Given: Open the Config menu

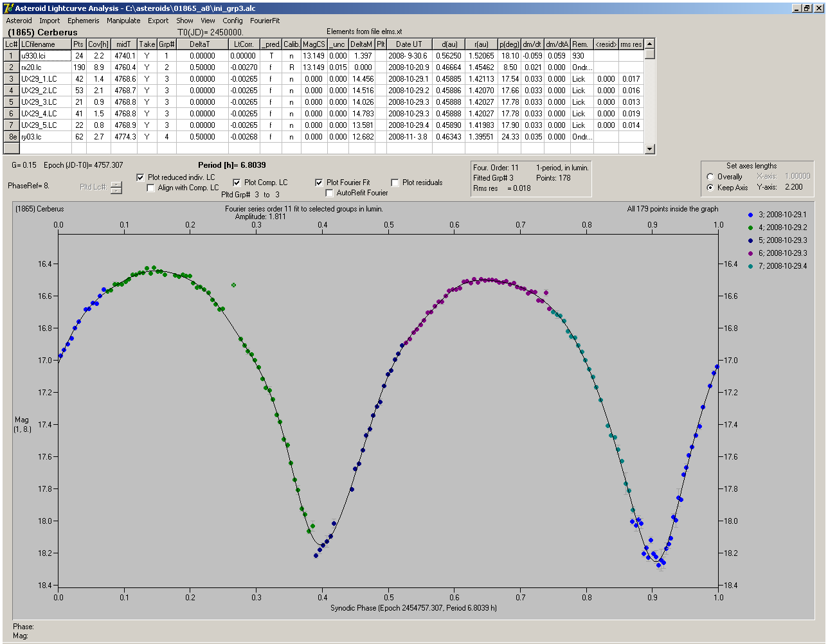Looking at the screenshot, I should [x=233, y=21].
